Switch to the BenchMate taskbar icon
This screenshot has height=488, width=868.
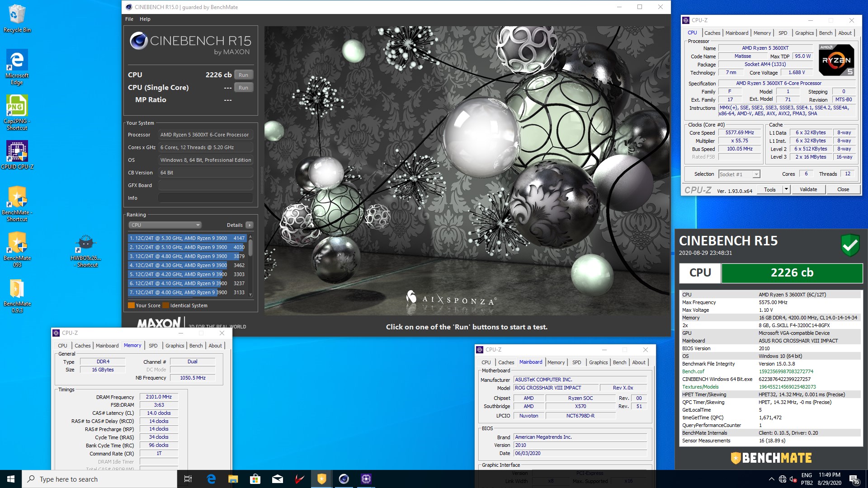click(x=321, y=479)
